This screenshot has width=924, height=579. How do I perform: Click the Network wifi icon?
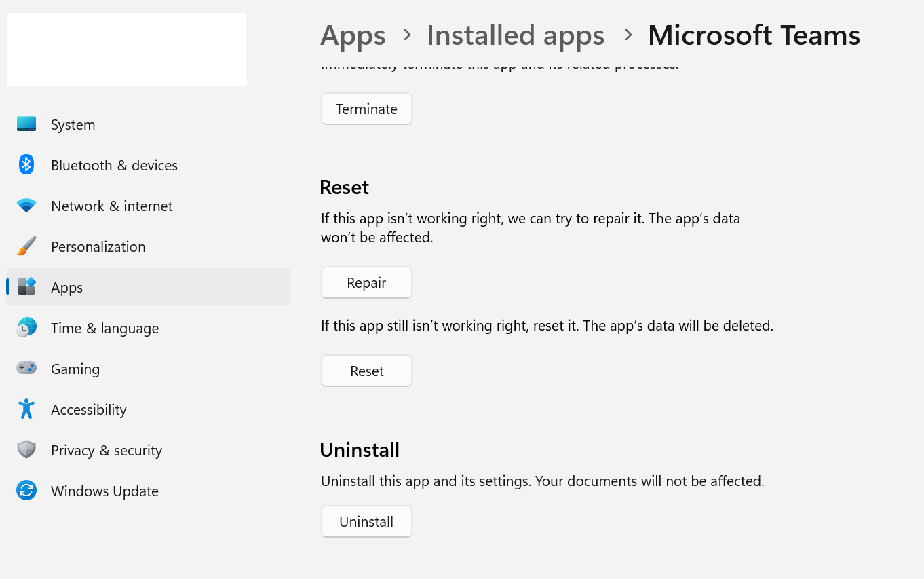(x=26, y=206)
